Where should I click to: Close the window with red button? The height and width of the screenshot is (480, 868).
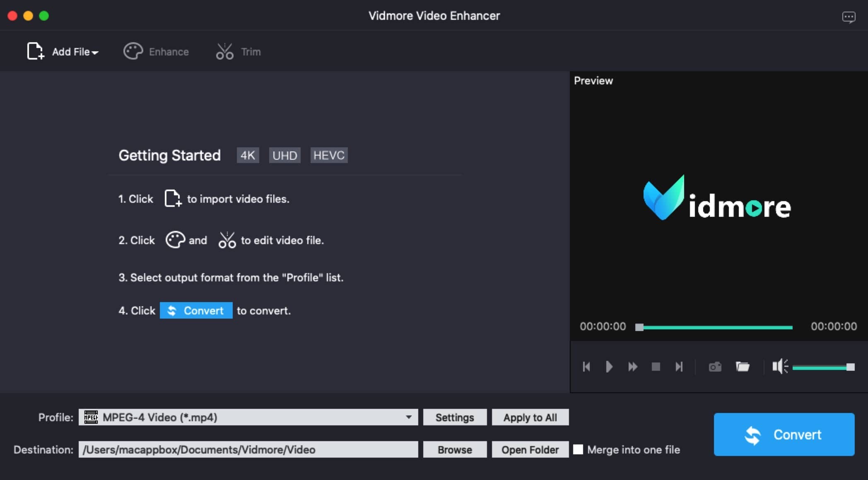click(x=12, y=16)
